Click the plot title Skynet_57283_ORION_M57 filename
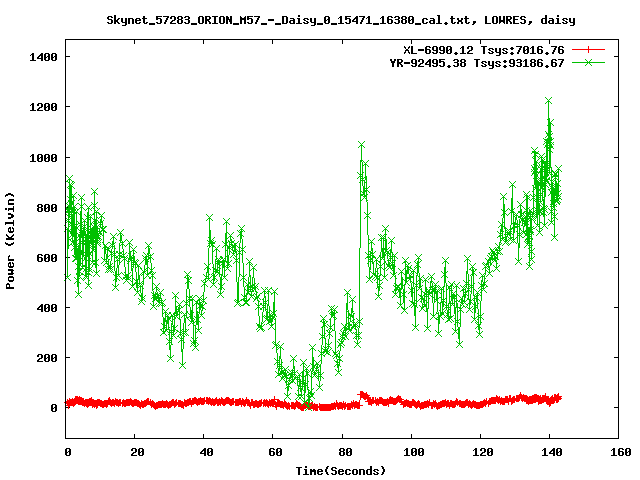This screenshot has width=640, height=480. [341, 20]
